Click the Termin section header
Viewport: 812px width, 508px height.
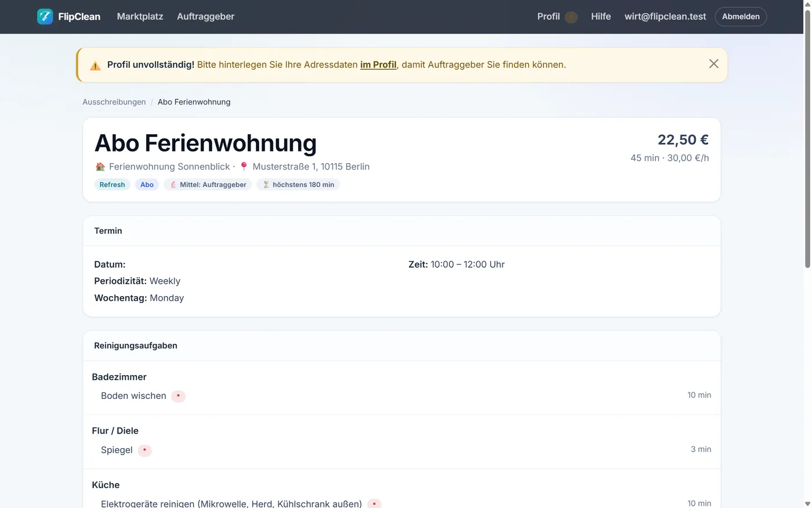click(x=401, y=231)
